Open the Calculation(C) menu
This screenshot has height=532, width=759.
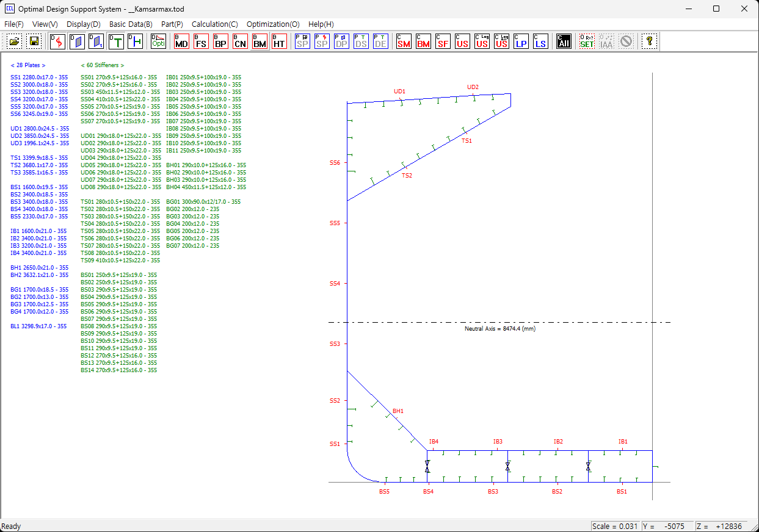(x=214, y=24)
